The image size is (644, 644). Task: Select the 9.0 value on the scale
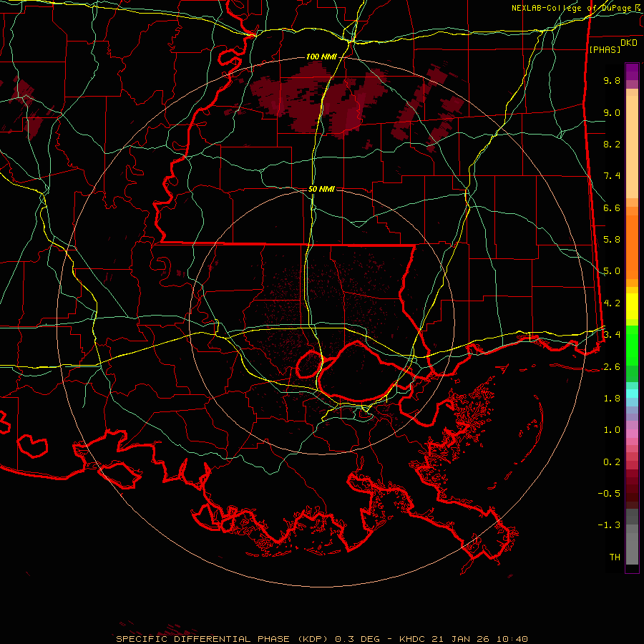coord(612,112)
